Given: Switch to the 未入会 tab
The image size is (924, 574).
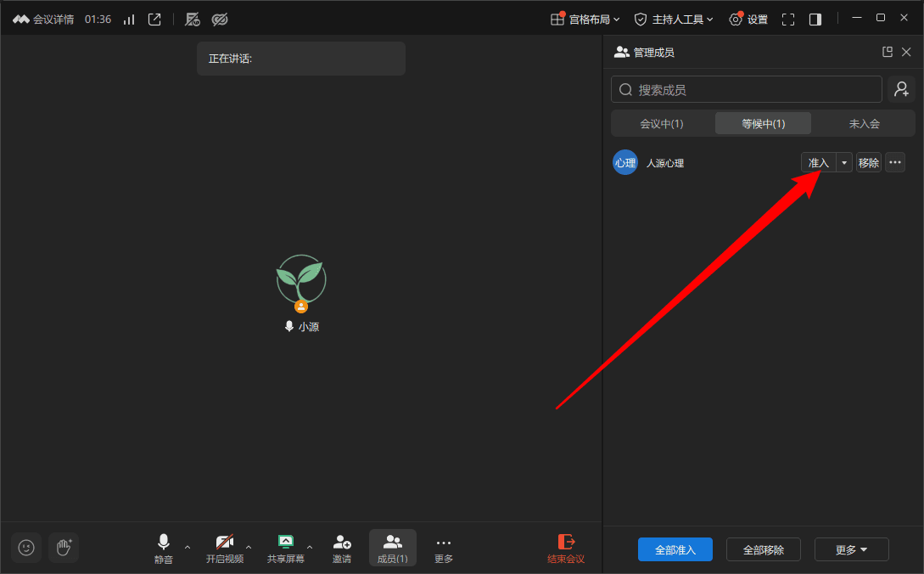Looking at the screenshot, I should point(864,124).
